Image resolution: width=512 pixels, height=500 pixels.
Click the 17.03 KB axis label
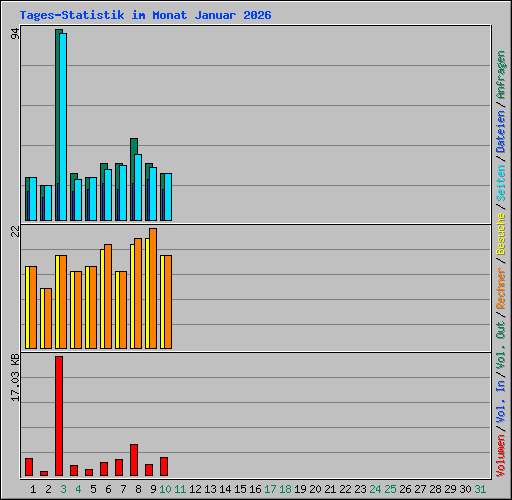pyautogui.click(x=15, y=377)
